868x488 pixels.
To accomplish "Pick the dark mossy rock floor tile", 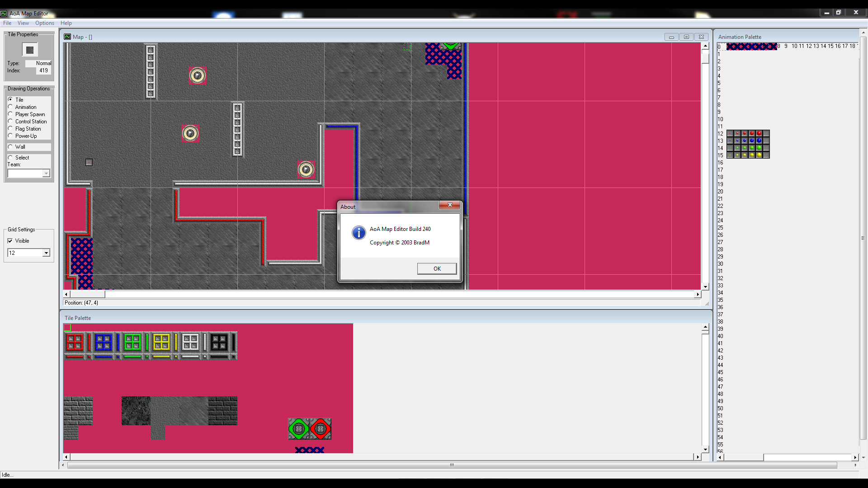I will tap(136, 411).
